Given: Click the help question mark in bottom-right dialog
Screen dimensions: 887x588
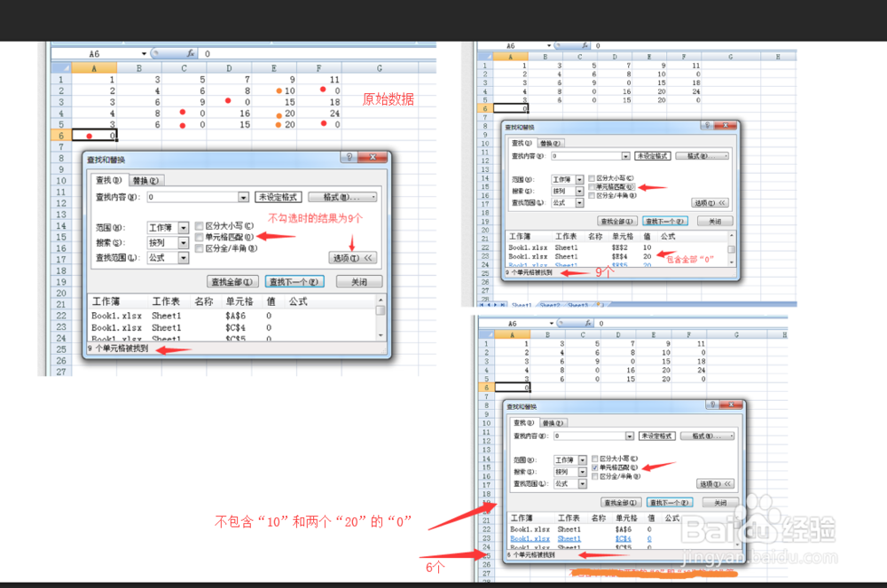Looking at the screenshot, I should tap(713, 404).
